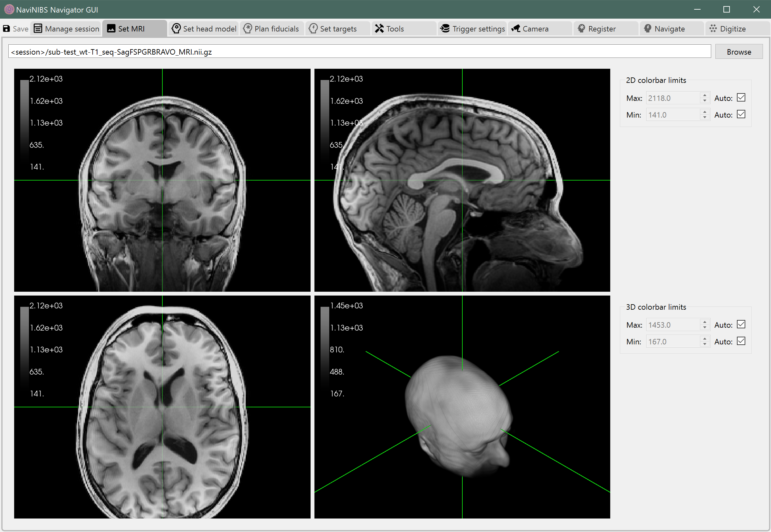Toggle Auto checkbox for 2D colorbar Max
This screenshot has height=532, width=771.
tap(741, 98)
